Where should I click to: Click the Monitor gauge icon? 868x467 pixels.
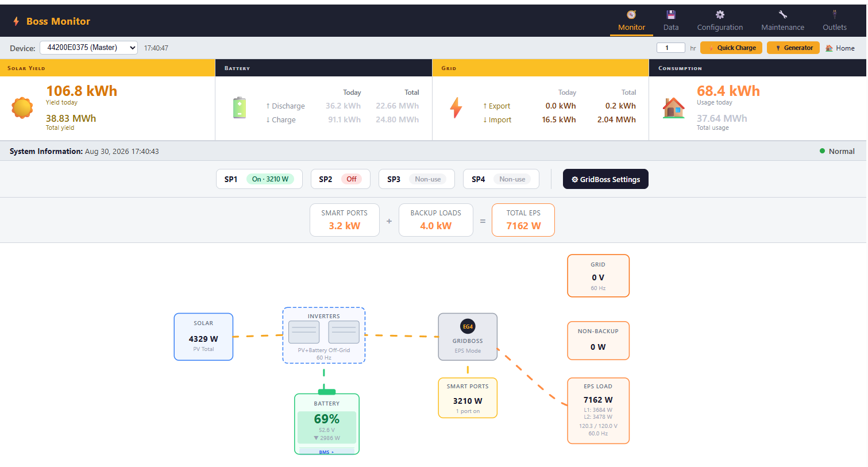tap(631, 14)
